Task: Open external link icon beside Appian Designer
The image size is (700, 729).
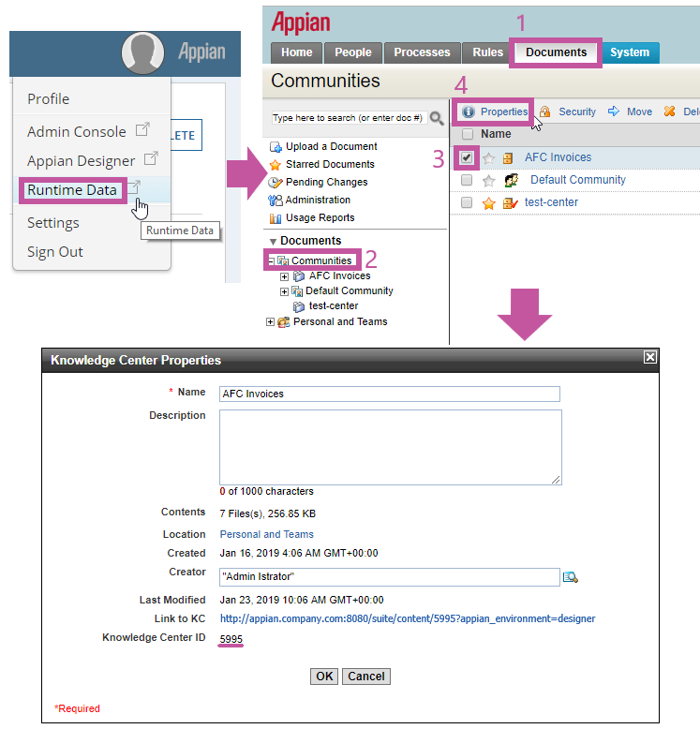Action: (x=151, y=158)
